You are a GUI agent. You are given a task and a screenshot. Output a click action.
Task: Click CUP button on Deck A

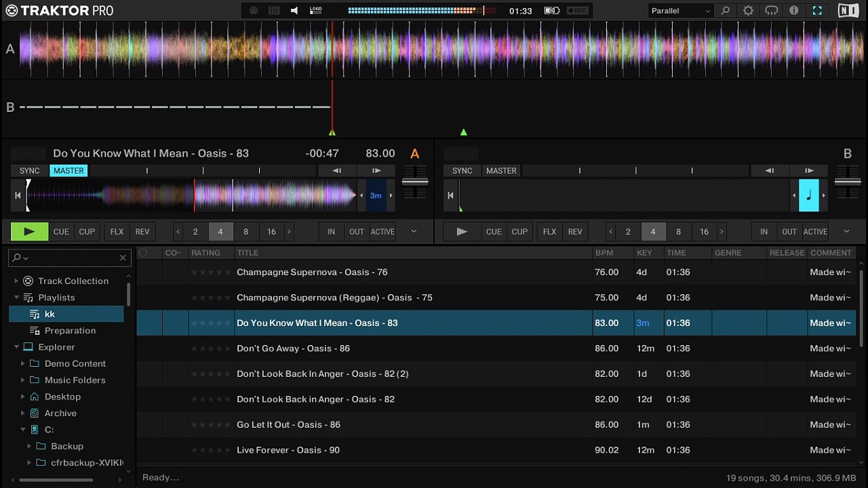pos(87,232)
